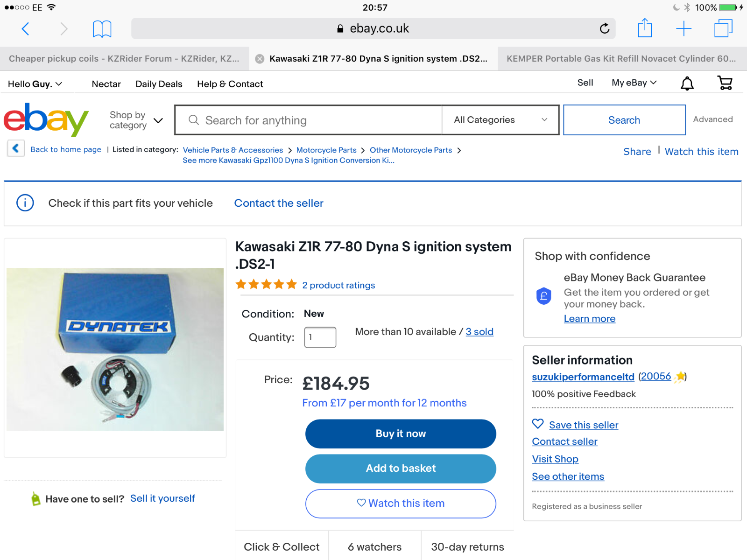The width and height of the screenshot is (747, 560).
Task: Open the Safari share sheet icon
Action: [645, 28]
